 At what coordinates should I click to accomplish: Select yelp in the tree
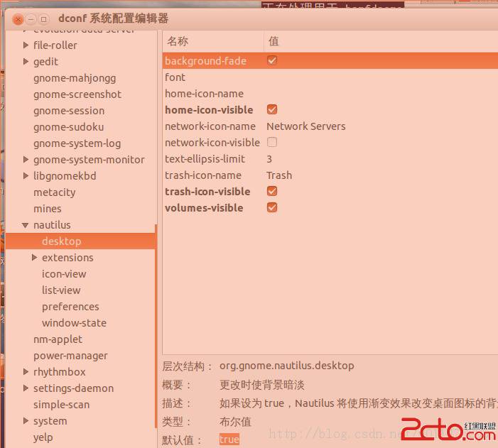coord(43,437)
